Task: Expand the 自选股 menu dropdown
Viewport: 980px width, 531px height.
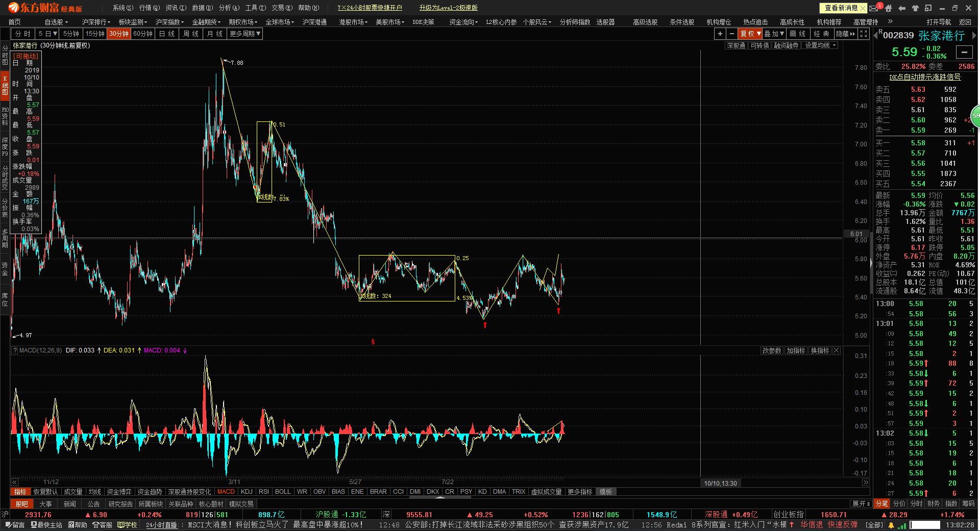Action: pyautogui.click(x=56, y=22)
